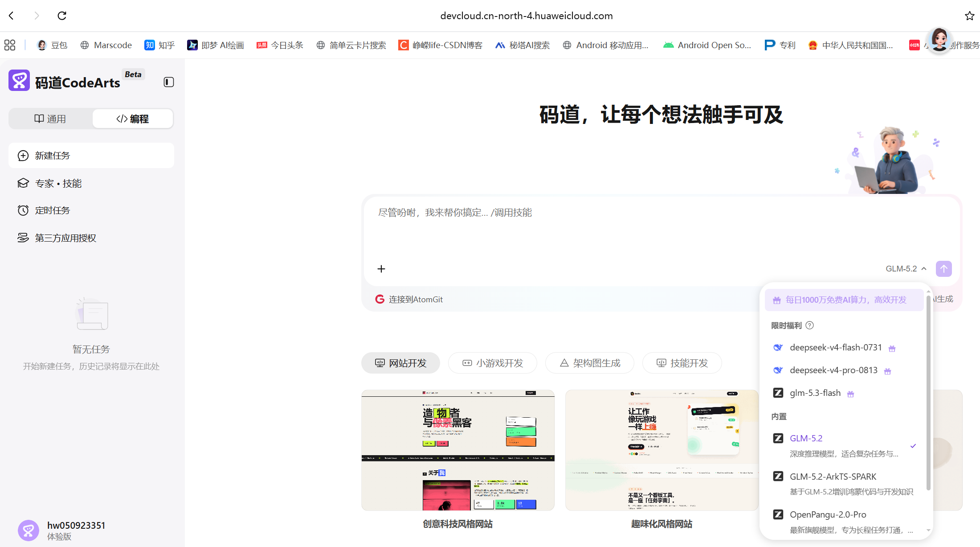
Task: Click the AtomGit G logo icon
Action: click(380, 299)
